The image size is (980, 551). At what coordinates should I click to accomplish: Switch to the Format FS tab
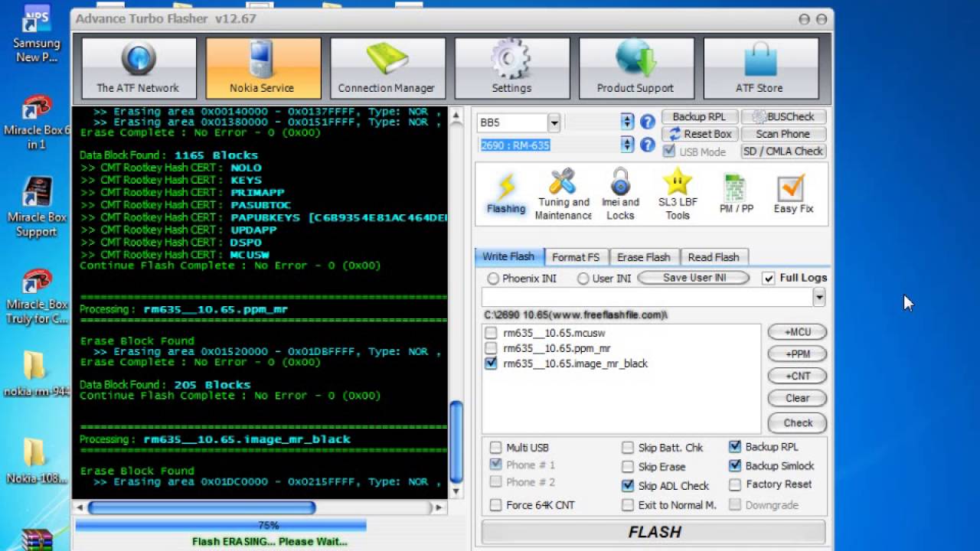[x=576, y=257]
